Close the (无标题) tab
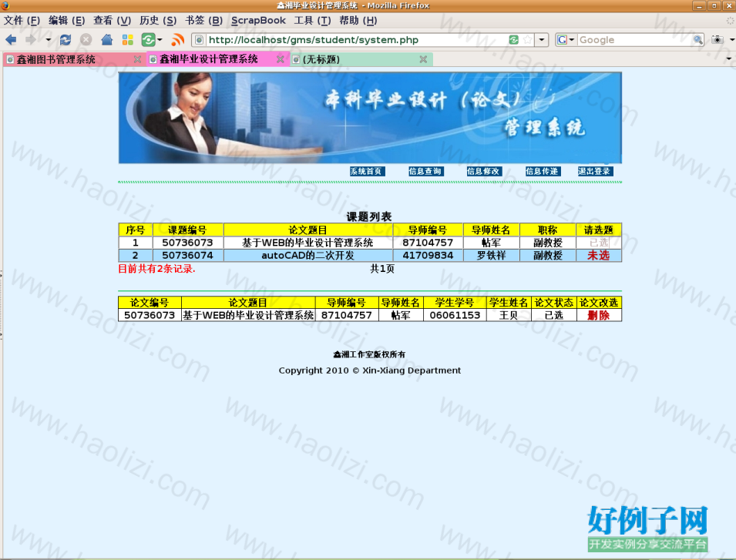The image size is (736, 560). pos(423,59)
